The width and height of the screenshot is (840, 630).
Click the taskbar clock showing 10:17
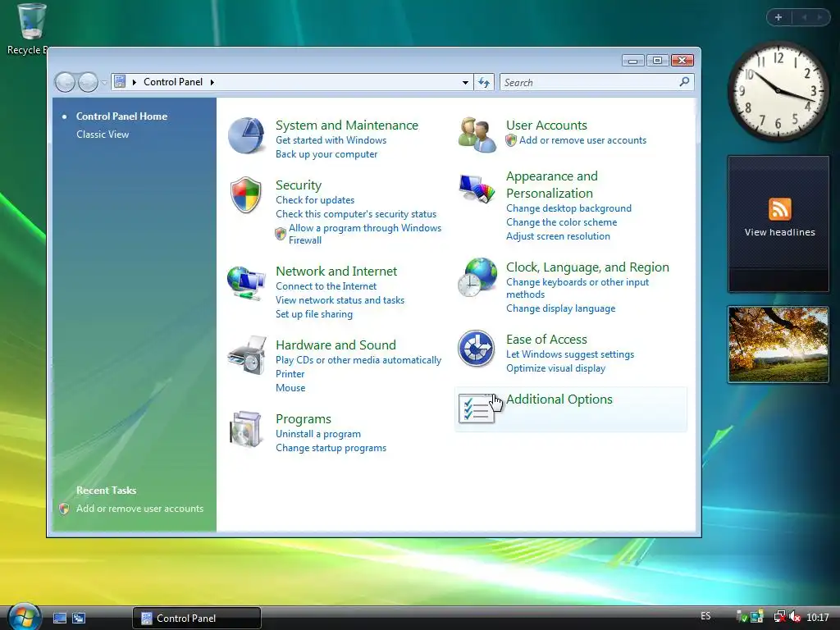pyautogui.click(x=818, y=618)
